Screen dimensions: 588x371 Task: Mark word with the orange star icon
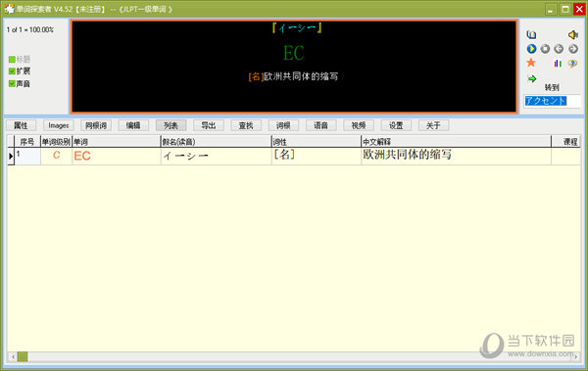pos(531,63)
